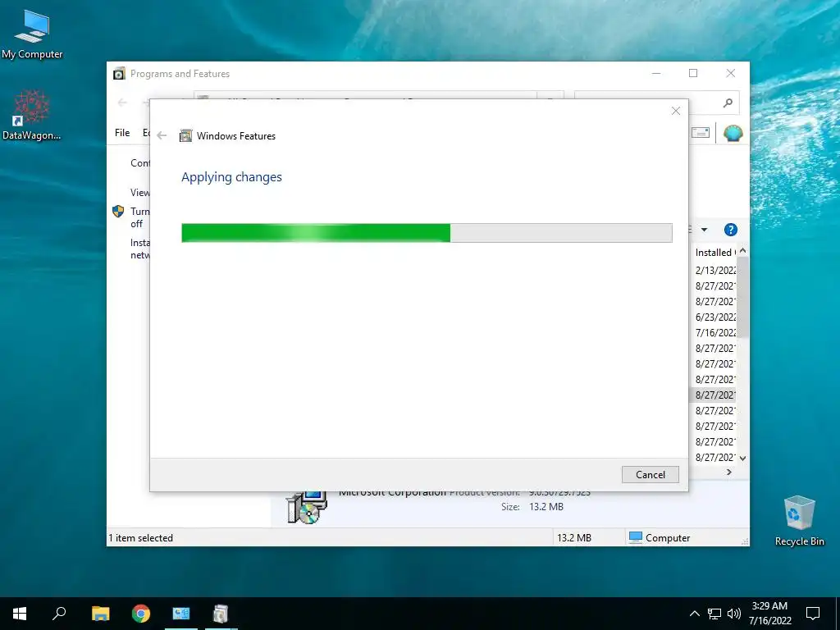Image resolution: width=840 pixels, height=630 pixels.
Task: Open the clock showing 3:29 AM
Action: click(769, 614)
